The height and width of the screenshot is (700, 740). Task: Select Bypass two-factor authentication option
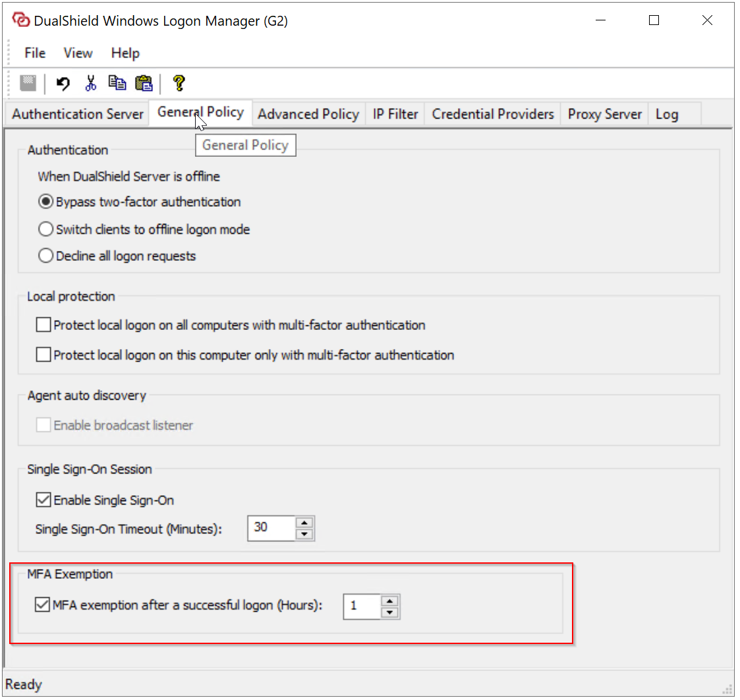tap(45, 202)
